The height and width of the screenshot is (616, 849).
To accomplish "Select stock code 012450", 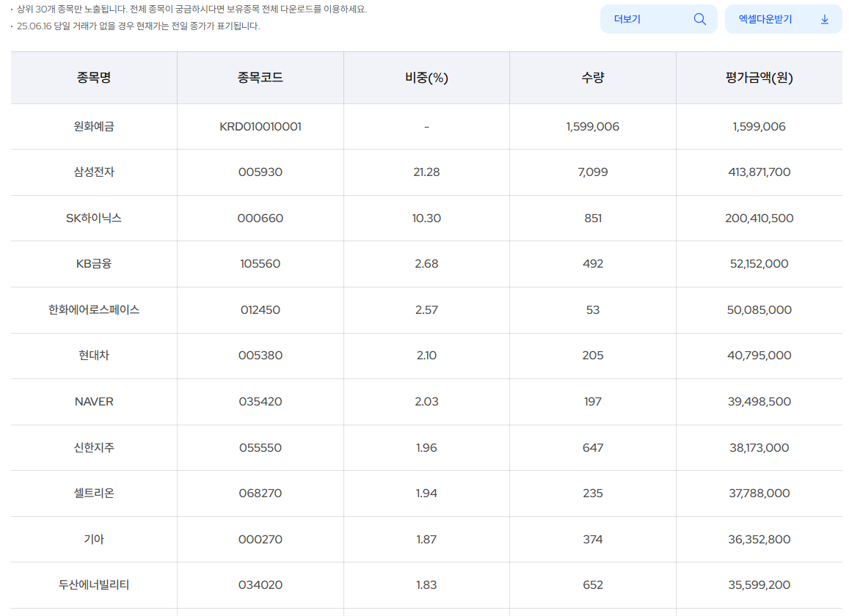I will point(260,309).
